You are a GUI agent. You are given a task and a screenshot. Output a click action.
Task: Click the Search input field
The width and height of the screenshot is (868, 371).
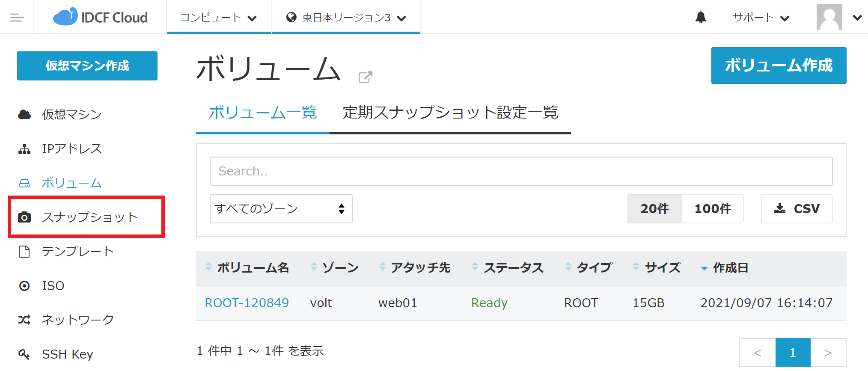(520, 171)
